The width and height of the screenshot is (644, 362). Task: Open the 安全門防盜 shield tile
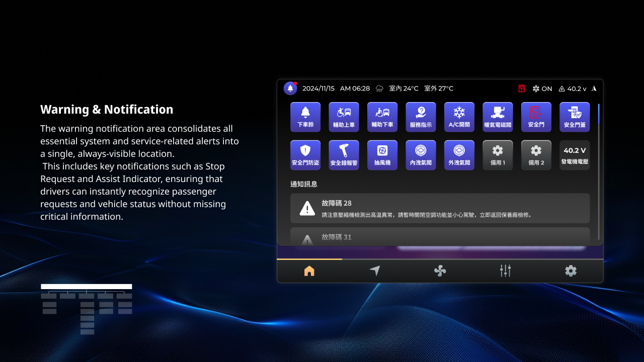tap(305, 155)
